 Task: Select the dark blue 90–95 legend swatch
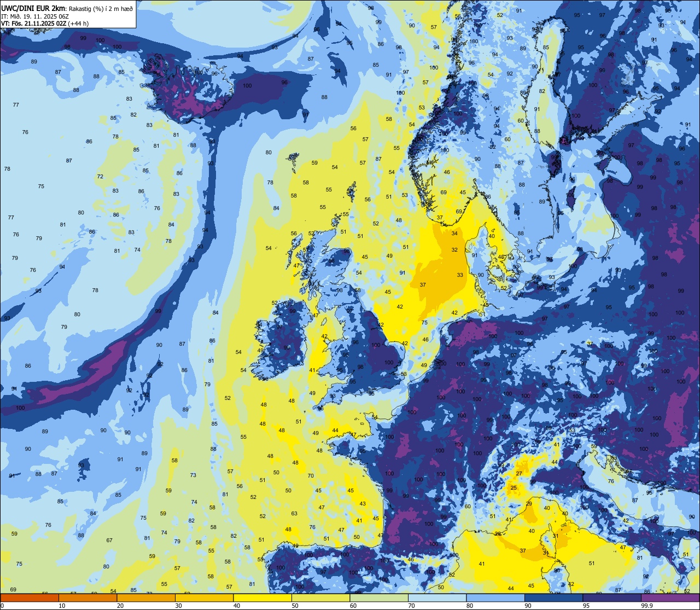(x=553, y=597)
